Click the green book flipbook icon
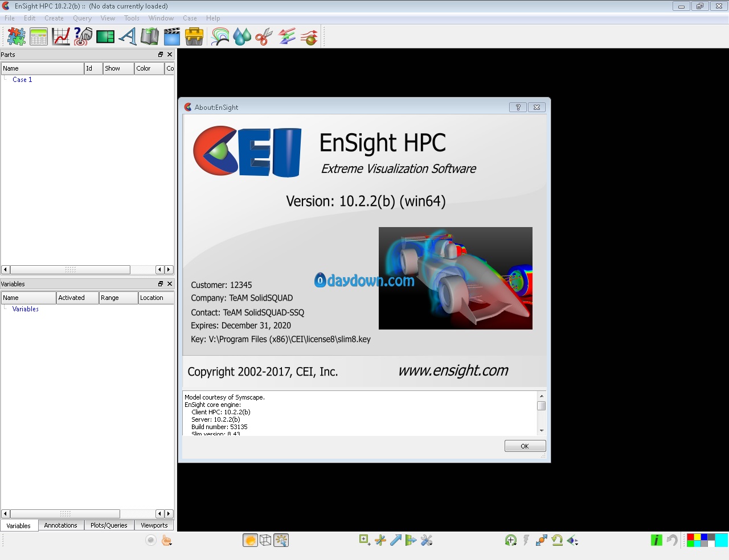The width and height of the screenshot is (729, 560). pyautogui.click(x=150, y=36)
